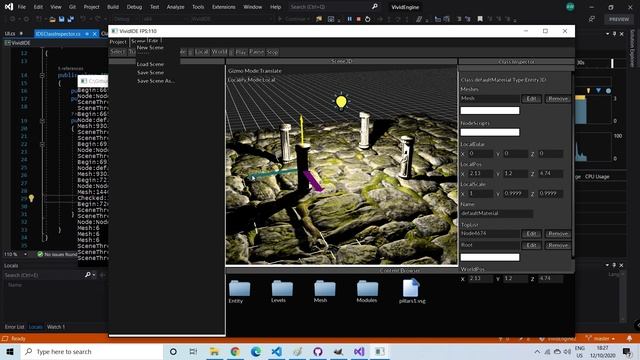Open Visual Studio purple icon in taskbar

[359, 351]
